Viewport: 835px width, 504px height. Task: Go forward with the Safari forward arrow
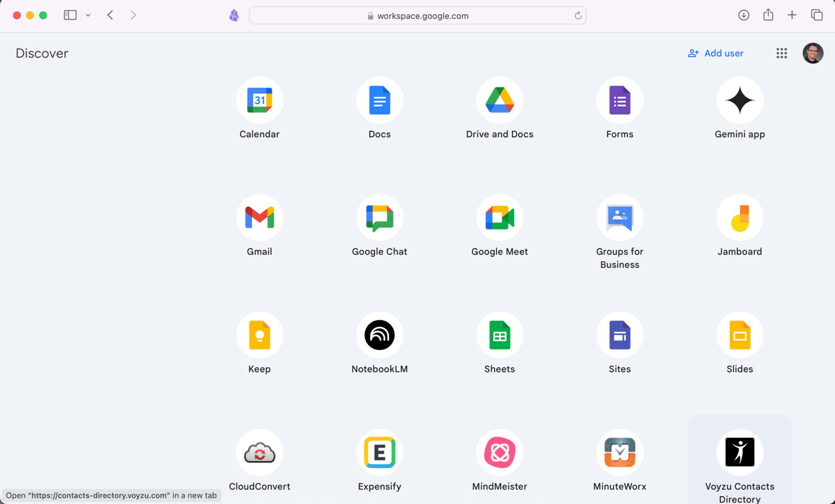pyautogui.click(x=133, y=15)
